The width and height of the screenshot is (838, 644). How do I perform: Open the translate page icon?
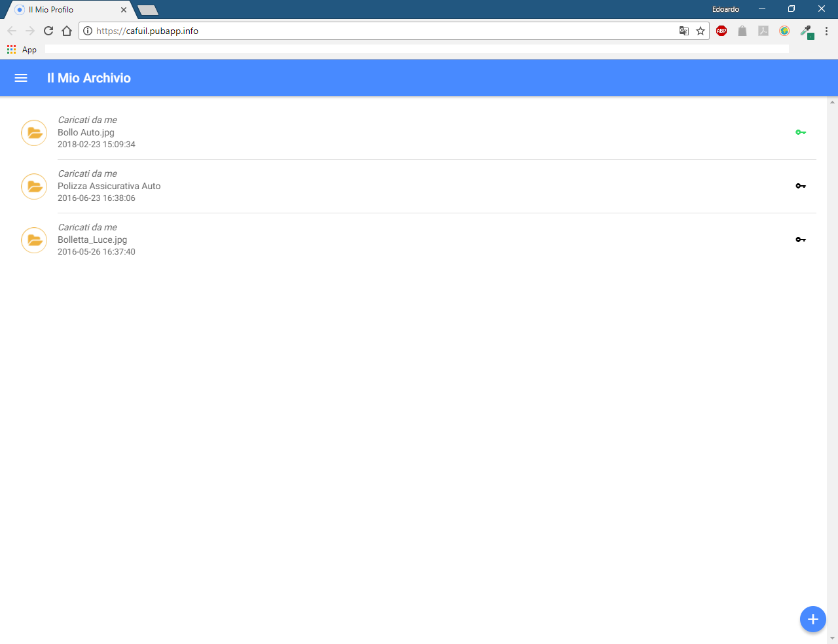684,31
